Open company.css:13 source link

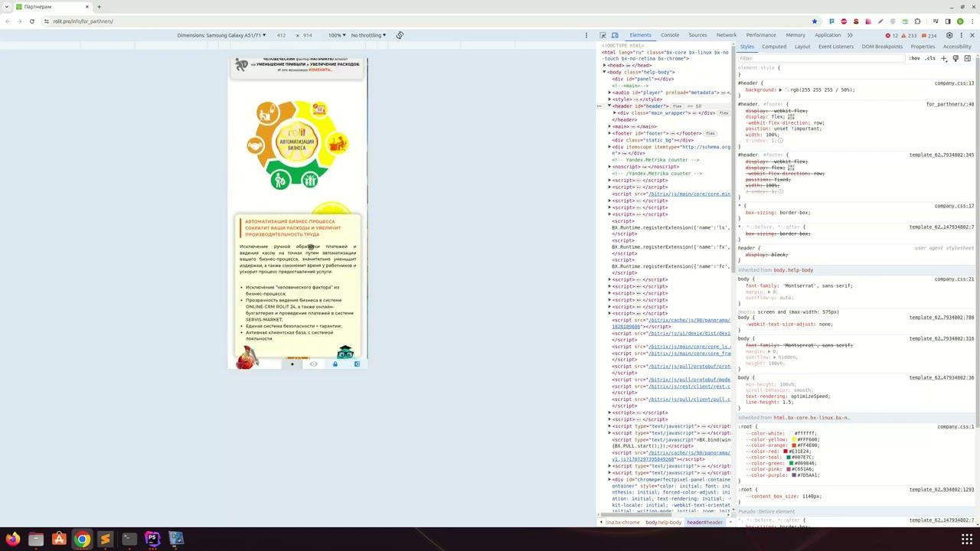pyautogui.click(x=954, y=83)
